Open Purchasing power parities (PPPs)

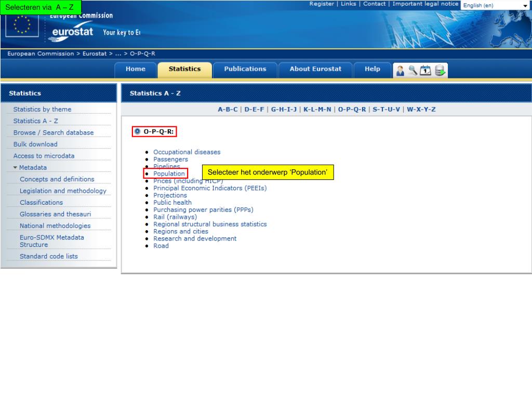tap(203, 210)
